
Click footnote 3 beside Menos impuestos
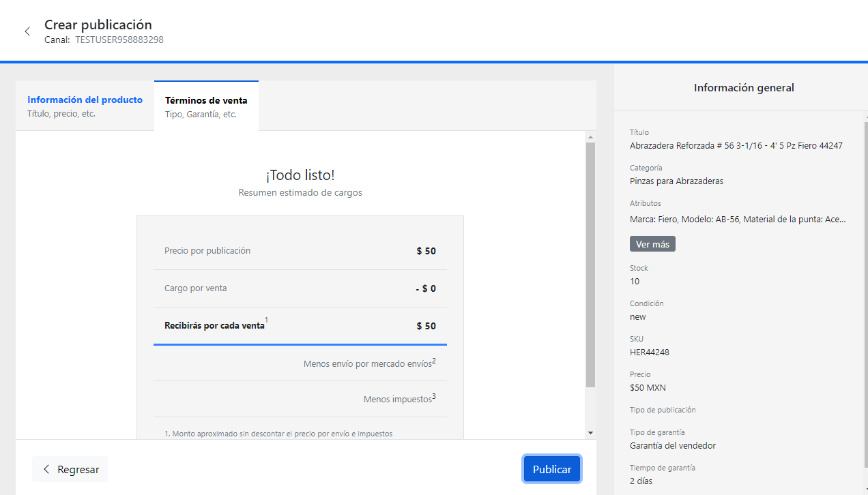pos(434,396)
